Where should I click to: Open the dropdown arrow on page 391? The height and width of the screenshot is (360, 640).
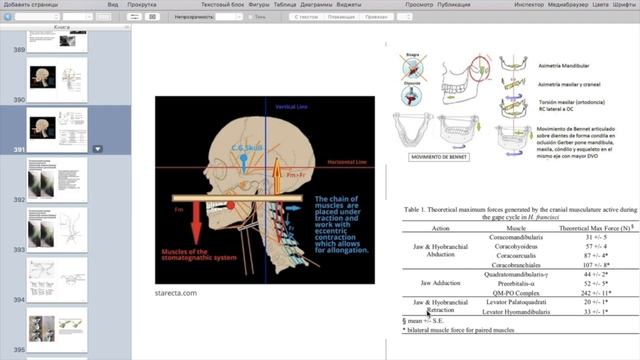98,149
